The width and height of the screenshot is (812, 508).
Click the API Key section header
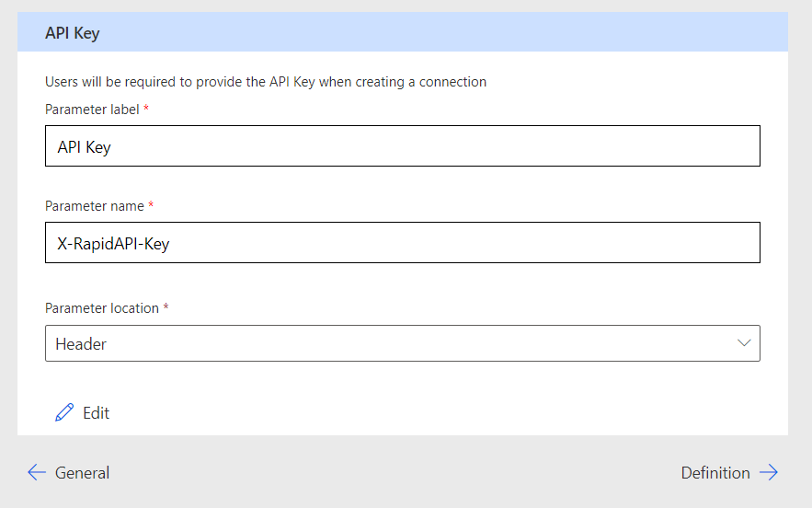pyautogui.click(x=73, y=33)
